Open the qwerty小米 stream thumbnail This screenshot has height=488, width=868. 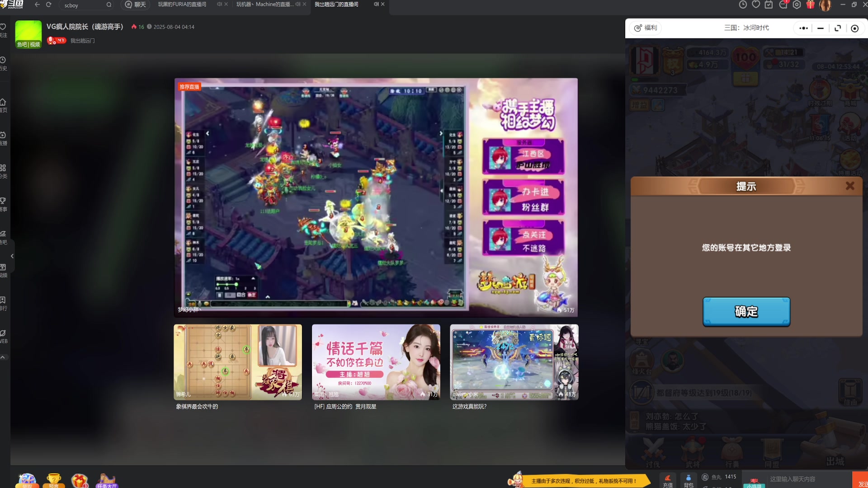[514, 361]
